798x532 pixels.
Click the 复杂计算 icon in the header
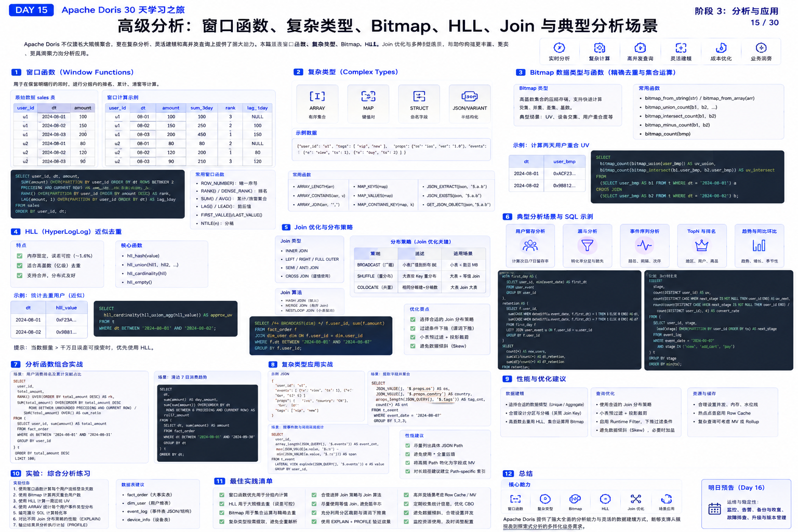(599, 48)
